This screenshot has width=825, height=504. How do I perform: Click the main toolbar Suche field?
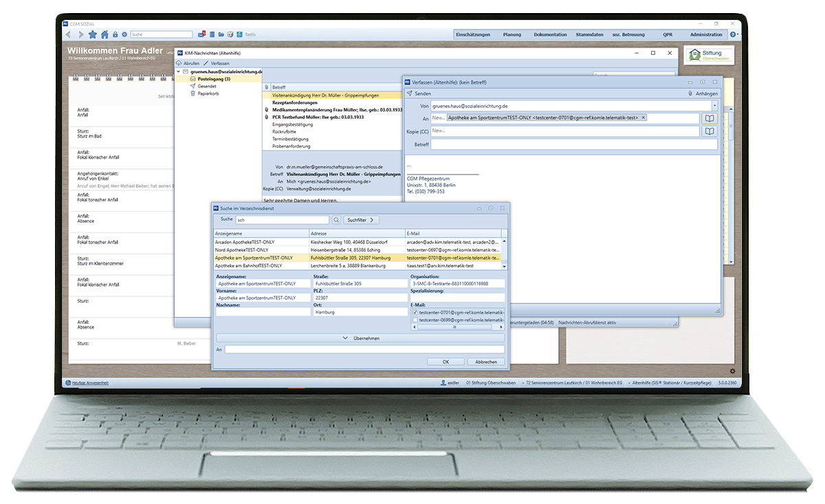162,34
